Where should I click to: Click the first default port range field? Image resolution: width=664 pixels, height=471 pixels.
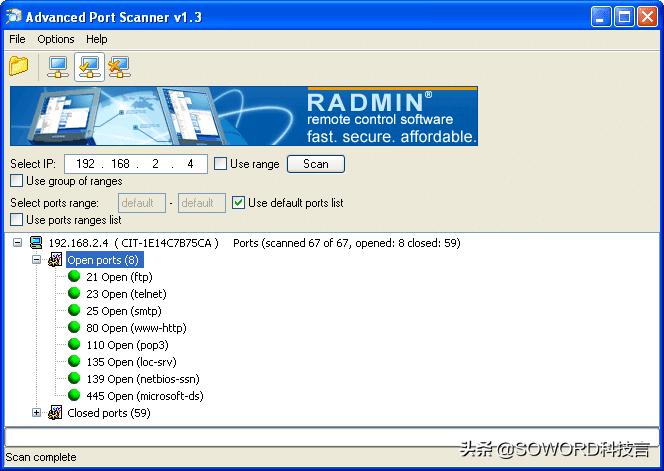pos(142,203)
